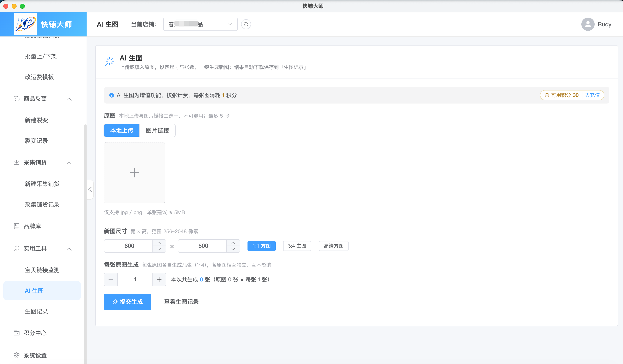
Task: Click the per-image count field showing 1
Action: click(x=135, y=280)
